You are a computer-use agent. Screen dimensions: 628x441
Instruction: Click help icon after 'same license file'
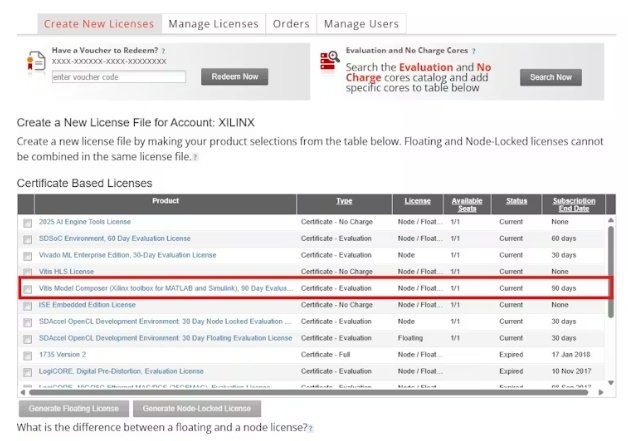click(195, 157)
